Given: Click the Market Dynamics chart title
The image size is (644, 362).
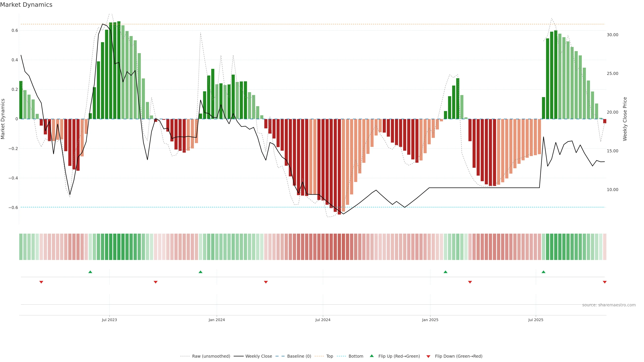Looking at the screenshot, I should tap(26, 5).
